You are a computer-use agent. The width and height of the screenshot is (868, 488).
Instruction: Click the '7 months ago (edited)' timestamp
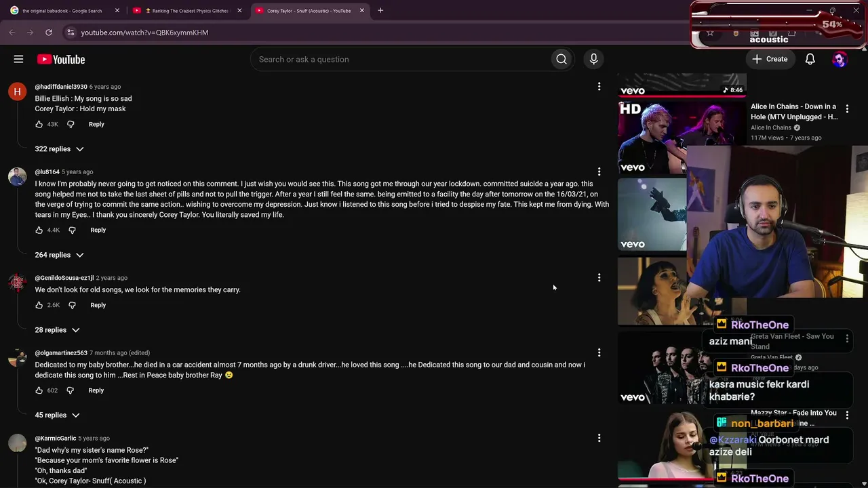[119, 353]
